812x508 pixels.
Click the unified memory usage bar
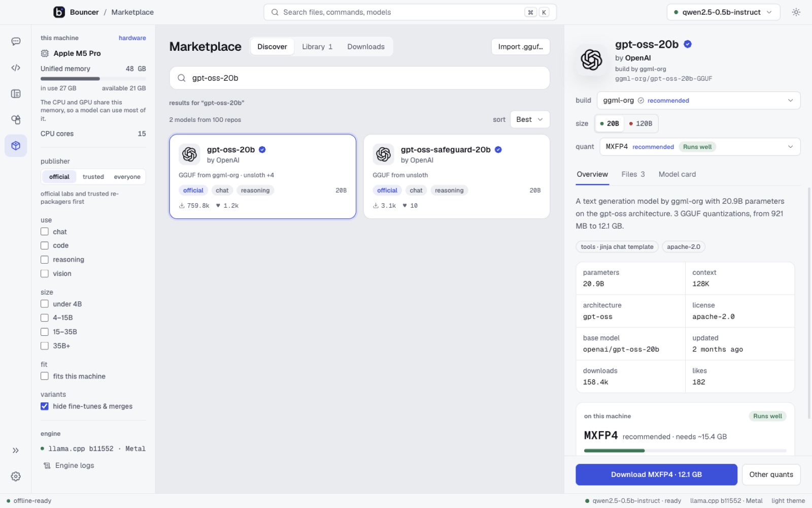pyautogui.click(x=93, y=79)
